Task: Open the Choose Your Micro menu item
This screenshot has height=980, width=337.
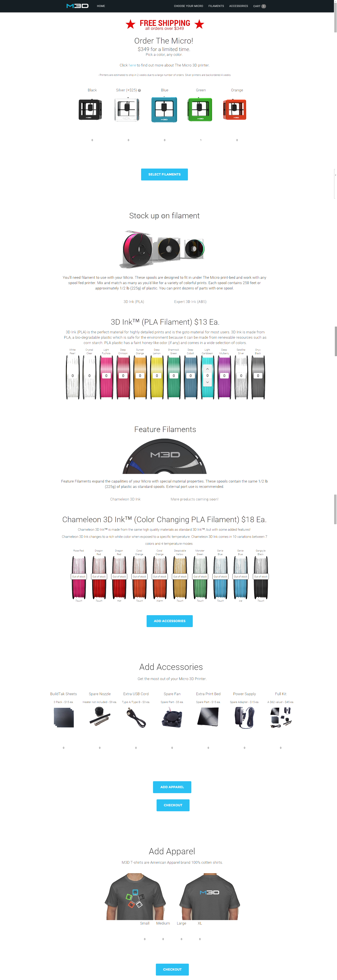Action: pyautogui.click(x=188, y=6)
